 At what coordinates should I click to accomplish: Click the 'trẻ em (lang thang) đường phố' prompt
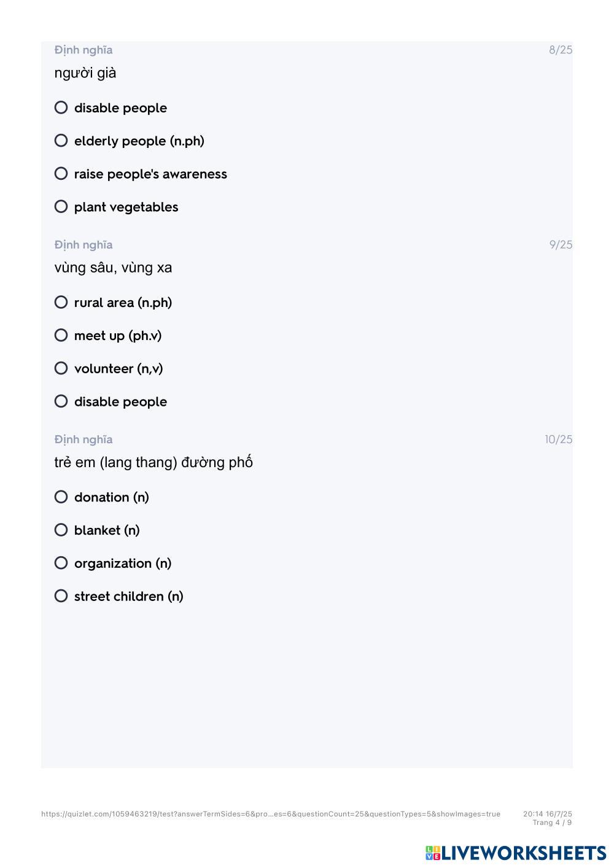(x=153, y=462)
